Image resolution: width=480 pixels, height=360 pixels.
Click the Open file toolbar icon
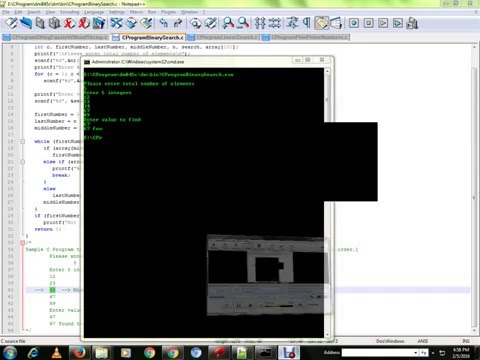pos(26,23)
